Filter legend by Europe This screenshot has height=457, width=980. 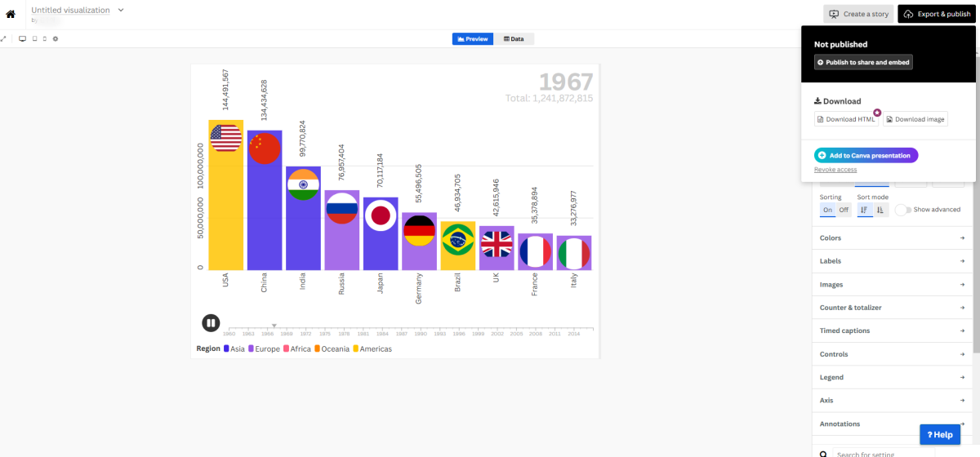tap(264, 349)
